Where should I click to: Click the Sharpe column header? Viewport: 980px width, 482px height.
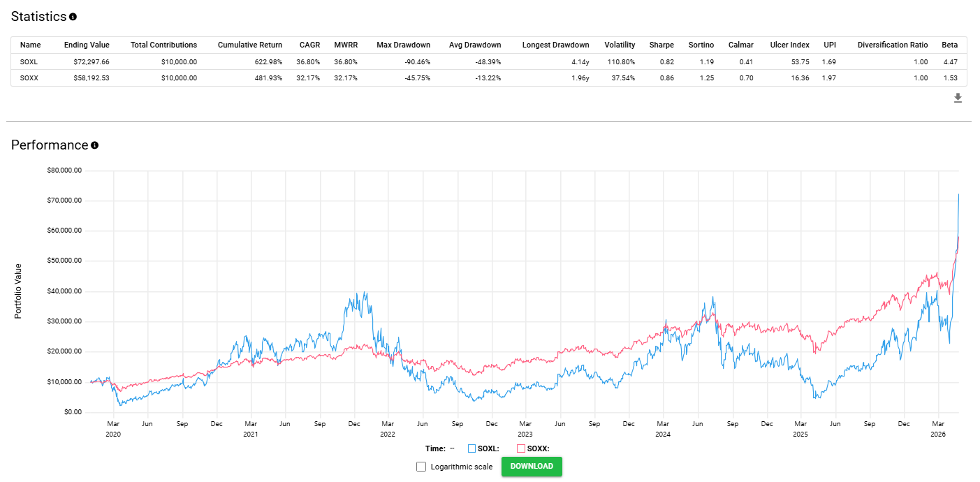coord(661,45)
